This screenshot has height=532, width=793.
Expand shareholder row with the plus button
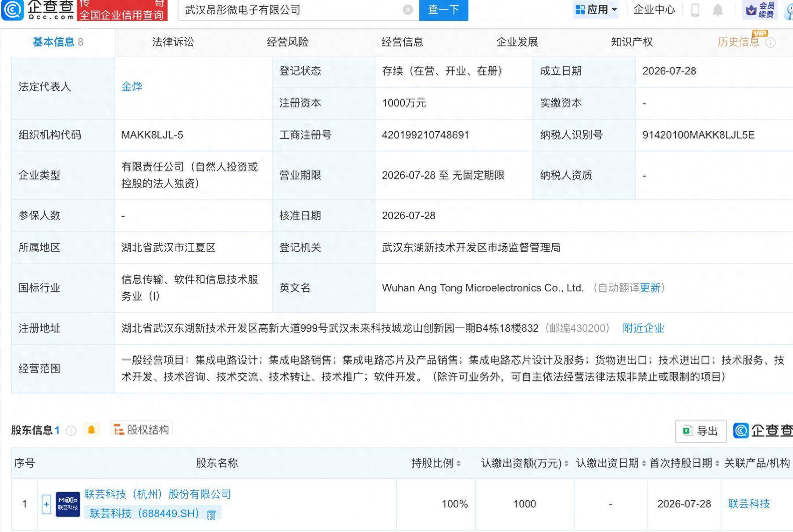click(x=46, y=504)
